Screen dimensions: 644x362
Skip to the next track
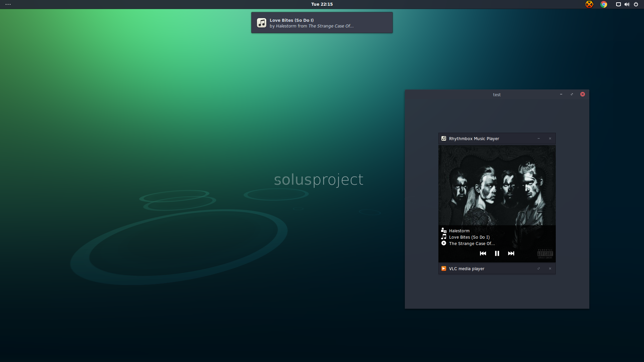click(511, 253)
